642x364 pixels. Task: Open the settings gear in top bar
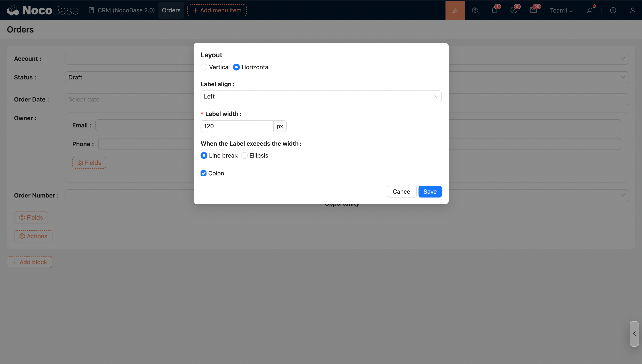[x=475, y=10]
